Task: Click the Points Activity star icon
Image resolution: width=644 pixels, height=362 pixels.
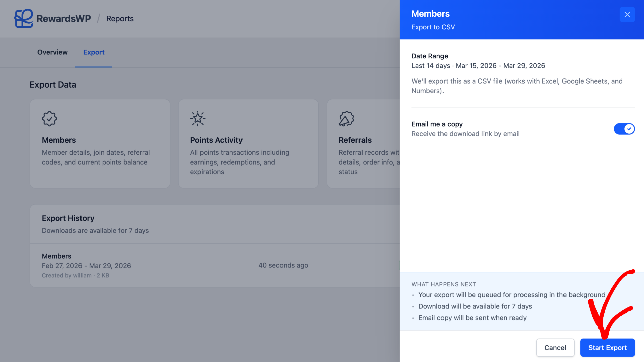Action: pos(198,119)
